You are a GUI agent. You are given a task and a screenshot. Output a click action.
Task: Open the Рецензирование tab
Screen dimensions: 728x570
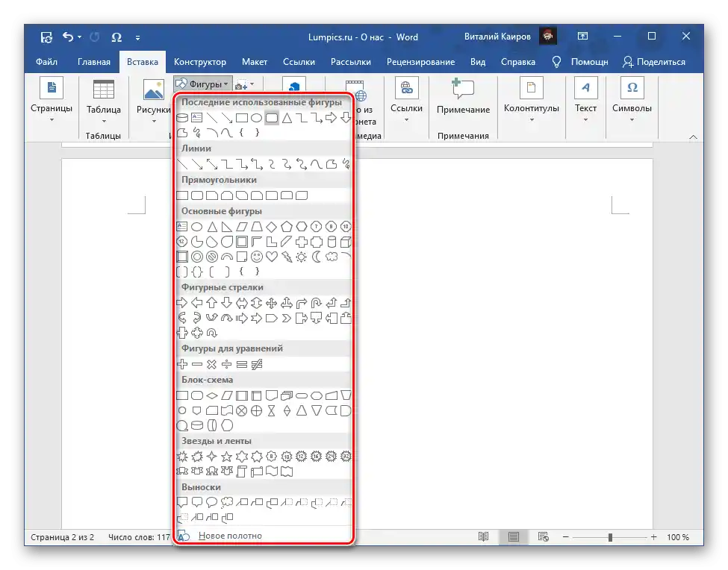click(420, 62)
